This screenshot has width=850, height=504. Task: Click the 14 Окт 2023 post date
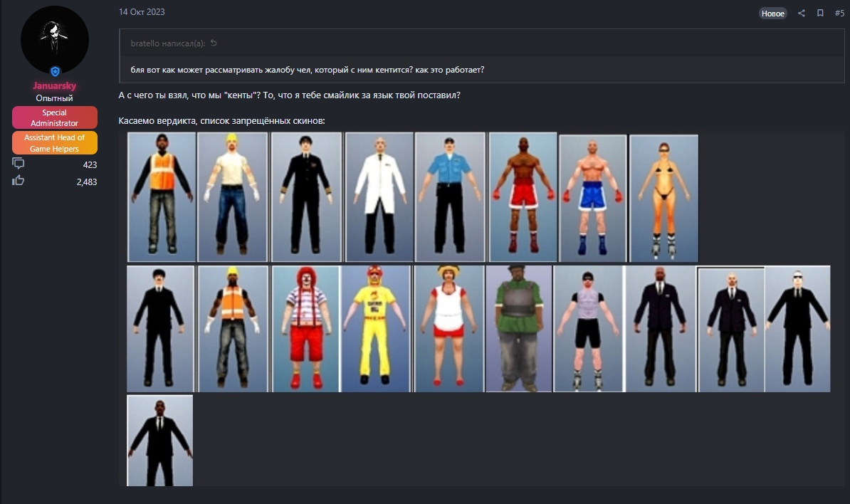pyautogui.click(x=142, y=12)
